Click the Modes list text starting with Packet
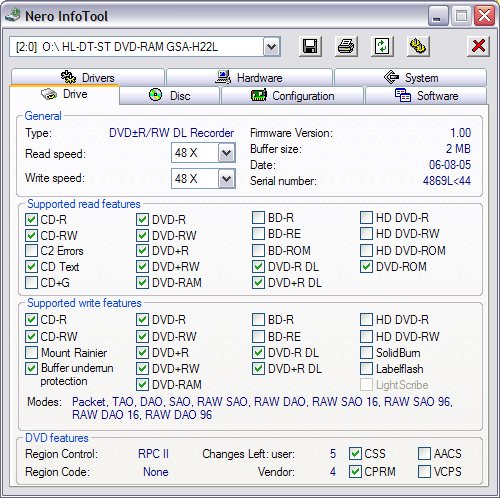The width and height of the screenshot is (500, 498). [x=262, y=408]
